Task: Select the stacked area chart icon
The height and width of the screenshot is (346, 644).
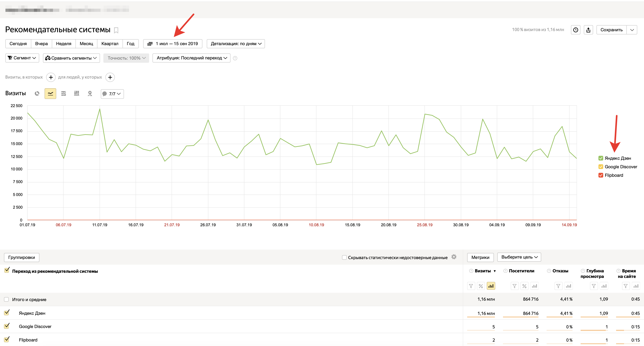Action: coord(64,93)
